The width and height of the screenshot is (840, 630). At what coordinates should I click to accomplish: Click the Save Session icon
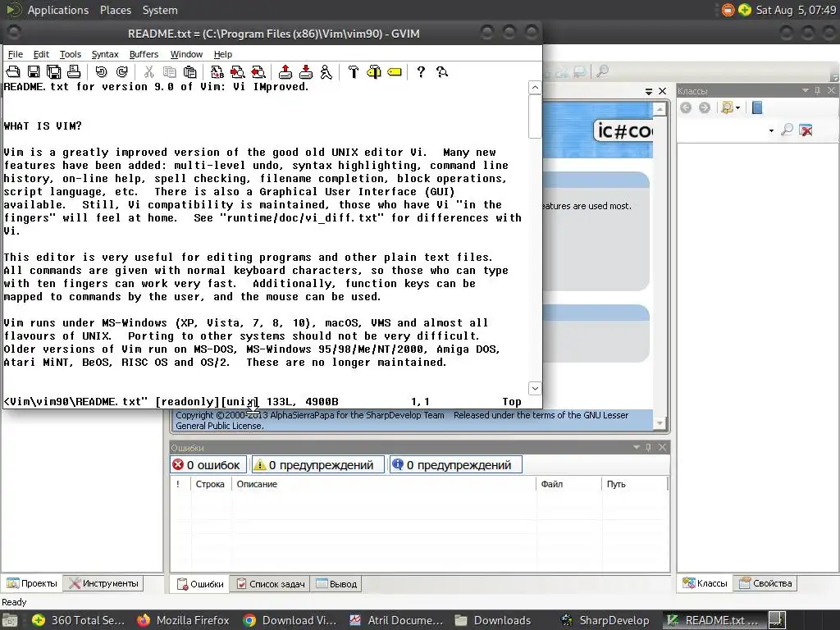tap(306, 72)
